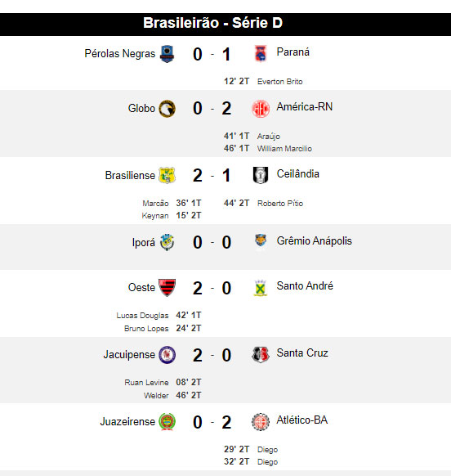Open the Jacuipense round crest

167,355
